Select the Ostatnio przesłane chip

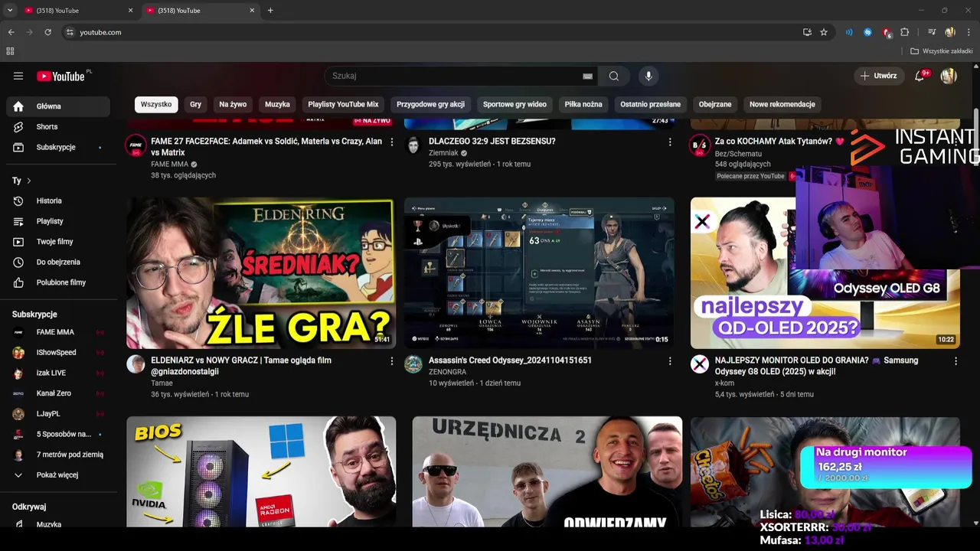click(x=650, y=104)
